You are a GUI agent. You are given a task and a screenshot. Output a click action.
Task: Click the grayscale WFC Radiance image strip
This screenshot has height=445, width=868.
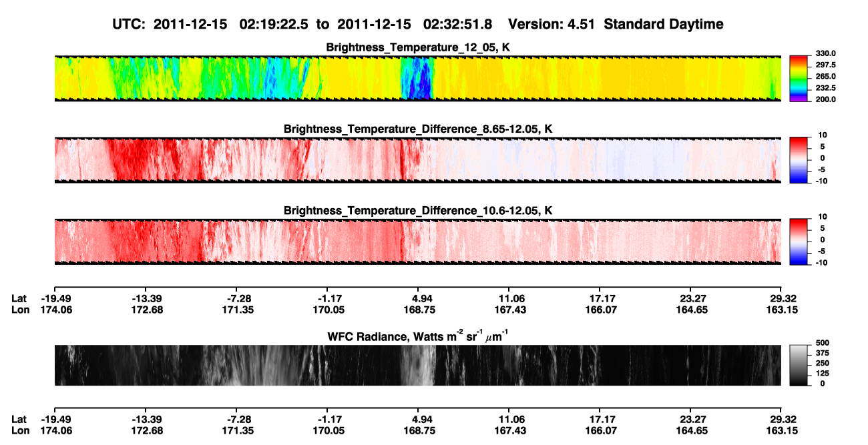pyautogui.click(x=418, y=366)
